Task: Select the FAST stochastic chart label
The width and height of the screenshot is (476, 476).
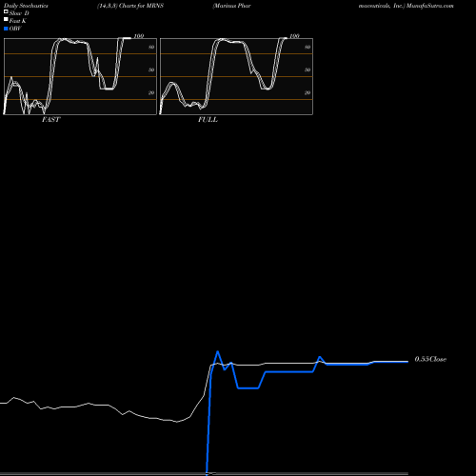Action: point(51,120)
